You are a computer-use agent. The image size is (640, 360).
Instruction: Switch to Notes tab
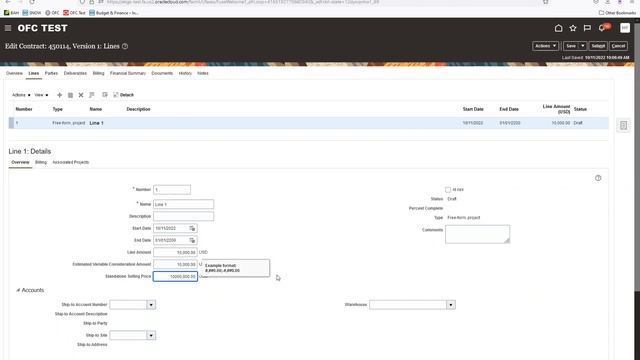[x=203, y=73]
